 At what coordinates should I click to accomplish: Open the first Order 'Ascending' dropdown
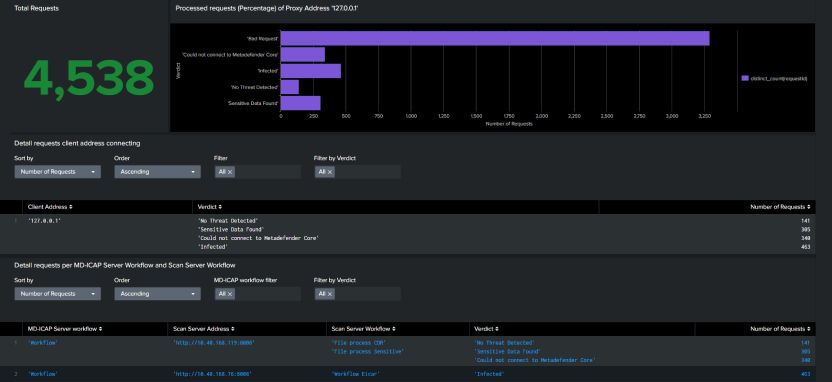click(158, 172)
